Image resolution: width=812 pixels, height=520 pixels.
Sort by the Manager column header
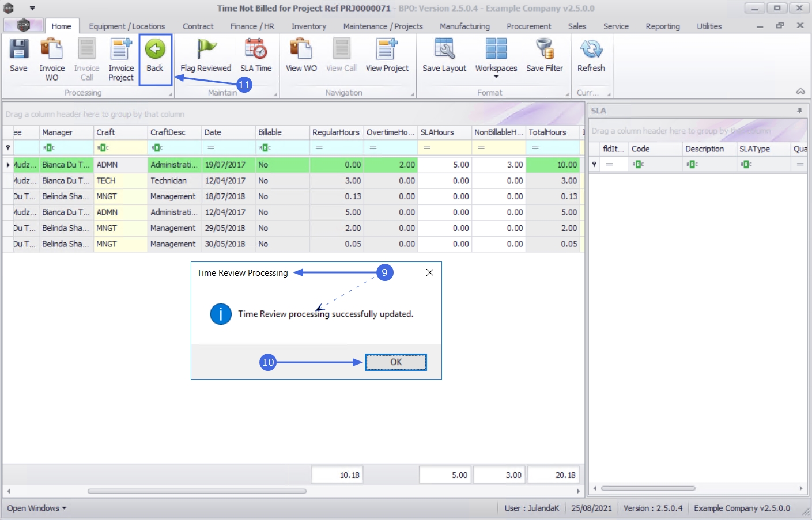coord(66,132)
